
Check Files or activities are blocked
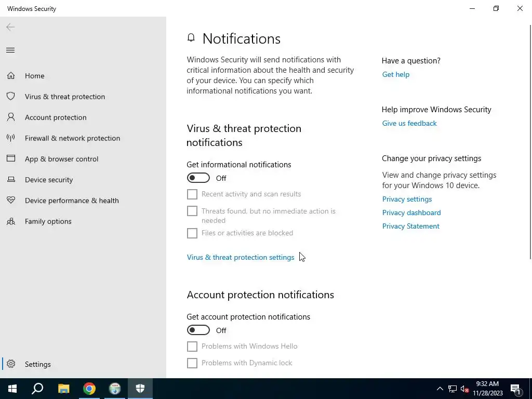tap(192, 233)
